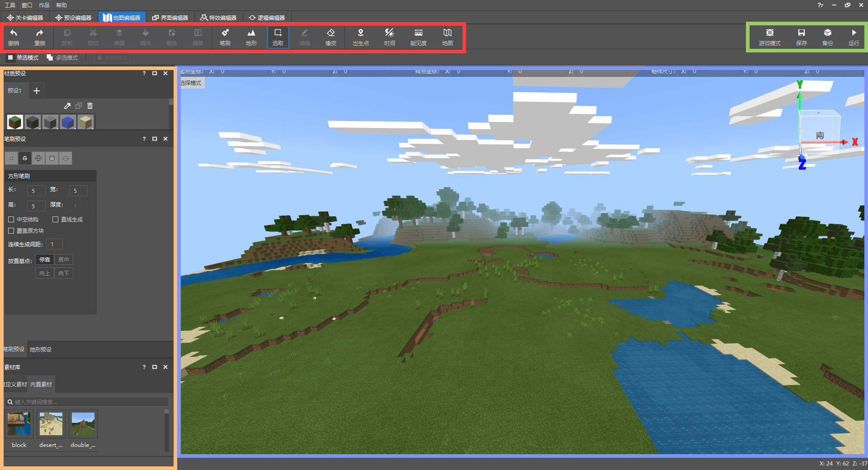
Task: Click the 复制 copy tool icon
Action: point(67,33)
